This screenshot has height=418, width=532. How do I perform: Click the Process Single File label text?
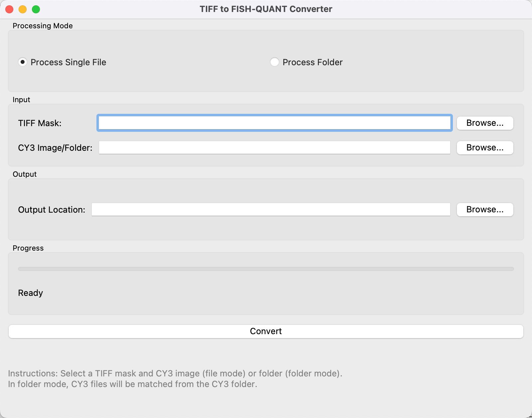click(68, 62)
